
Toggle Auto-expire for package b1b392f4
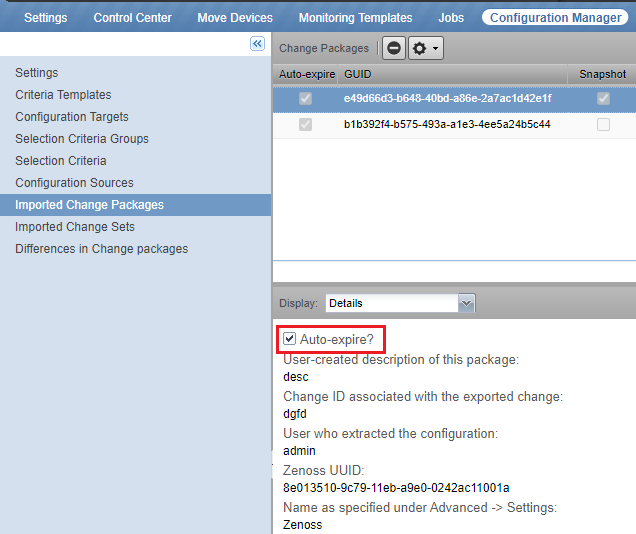point(305,124)
